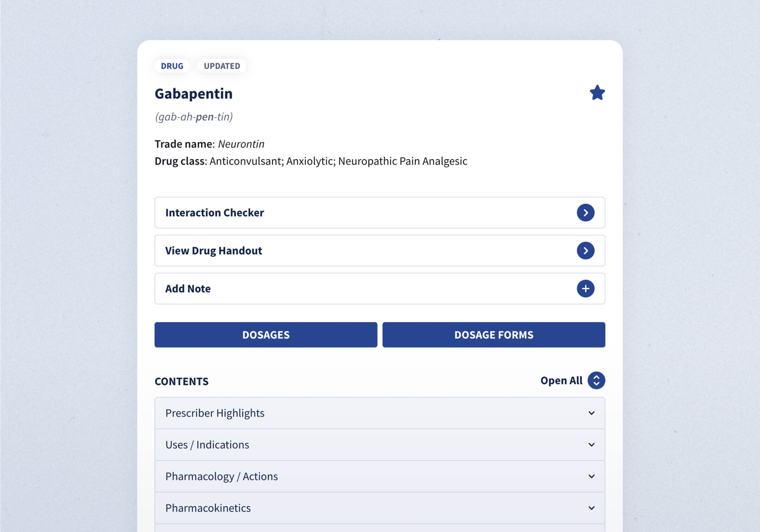Expand the Pharmacokinetics chevron
This screenshot has width=760, height=532.
[591, 508]
